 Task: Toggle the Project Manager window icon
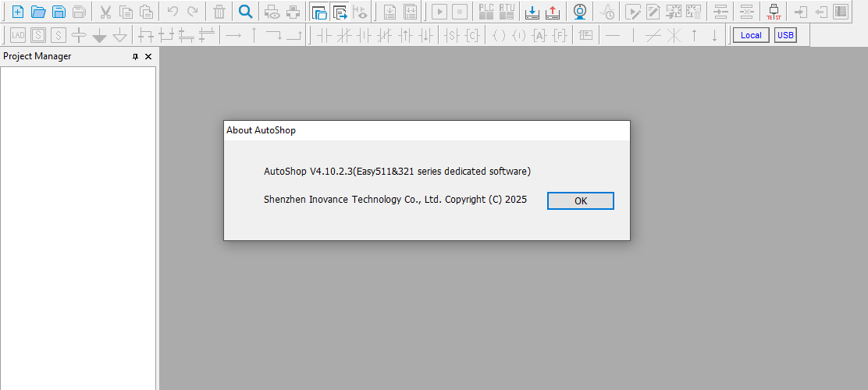[x=318, y=12]
